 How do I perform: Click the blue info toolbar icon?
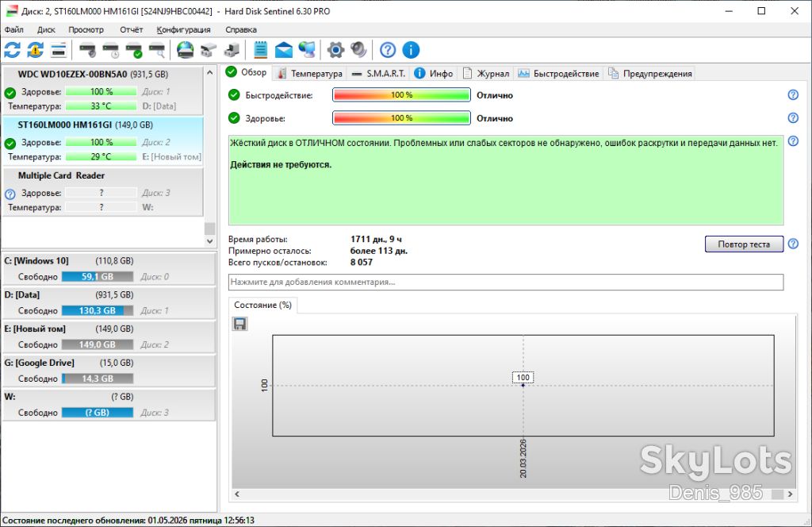411,50
